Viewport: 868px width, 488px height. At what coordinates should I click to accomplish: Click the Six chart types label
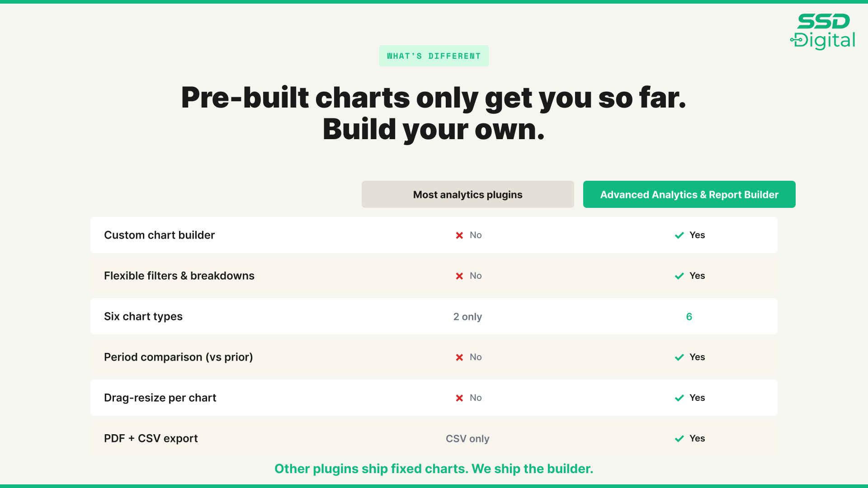pos(143,316)
